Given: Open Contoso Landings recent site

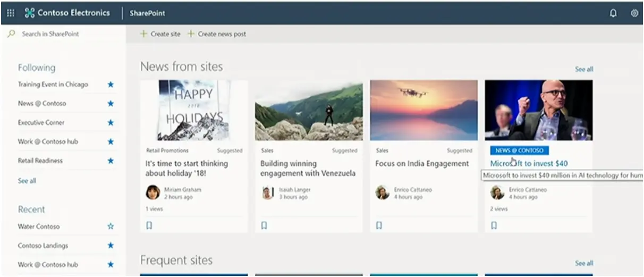Looking at the screenshot, I should 43,246.
